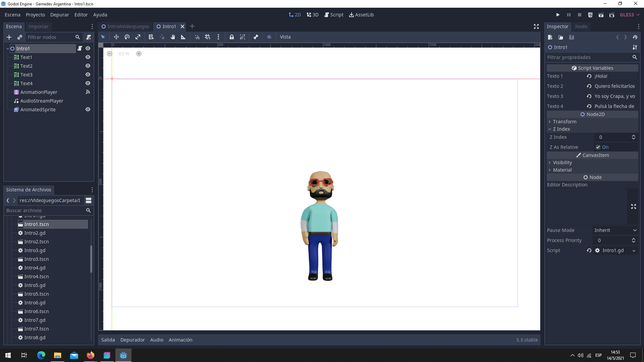The height and width of the screenshot is (362, 644).
Task: Open Pause Mode Inherit dropdown
Action: pyautogui.click(x=615, y=230)
